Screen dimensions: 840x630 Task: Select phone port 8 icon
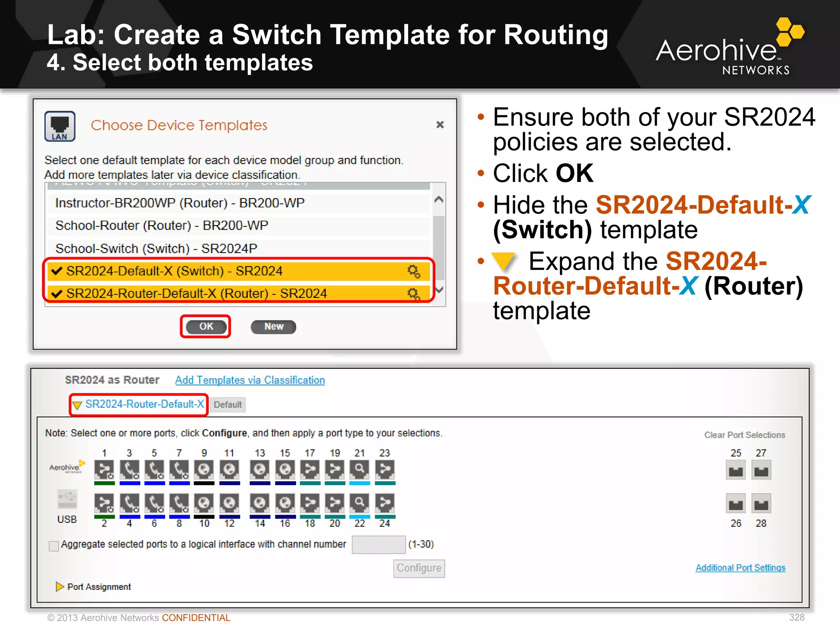pyautogui.click(x=179, y=503)
